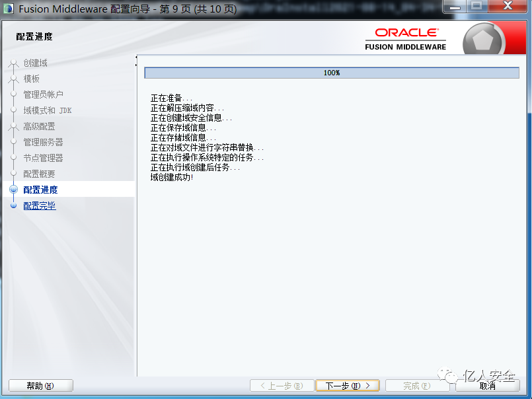Select the 管理员帐户 step in the sidebar

click(x=43, y=94)
